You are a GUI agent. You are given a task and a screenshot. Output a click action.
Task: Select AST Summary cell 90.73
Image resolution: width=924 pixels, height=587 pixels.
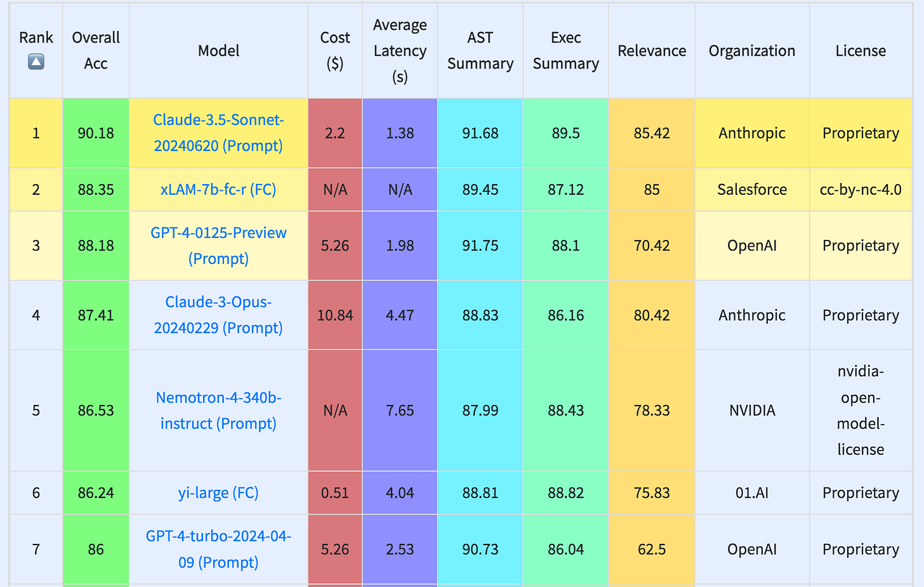pos(480,549)
